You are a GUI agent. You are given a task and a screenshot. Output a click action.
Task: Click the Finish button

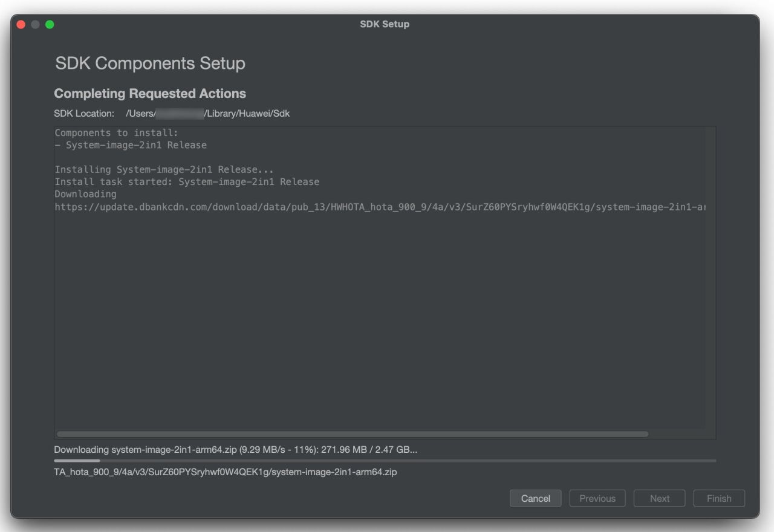coord(719,499)
